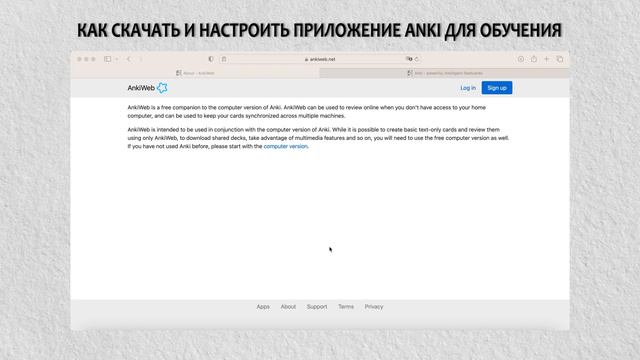Click the Safari share icon

tap(534, 59)
